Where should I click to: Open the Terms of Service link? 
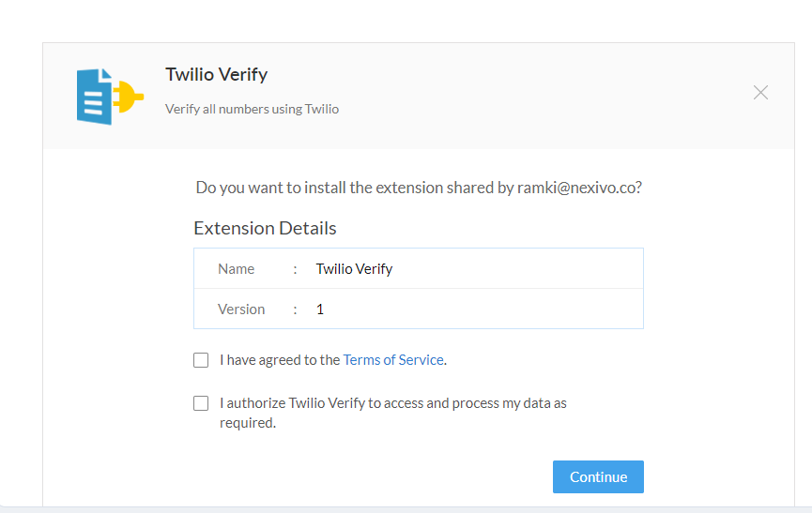393,359
